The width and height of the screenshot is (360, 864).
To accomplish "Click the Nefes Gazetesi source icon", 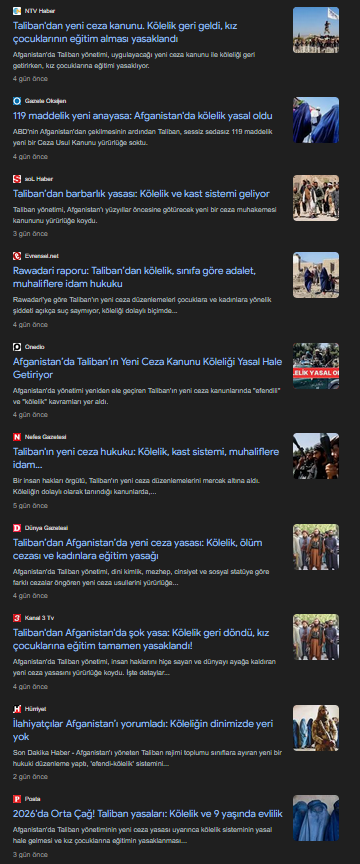I will [17, 437].
